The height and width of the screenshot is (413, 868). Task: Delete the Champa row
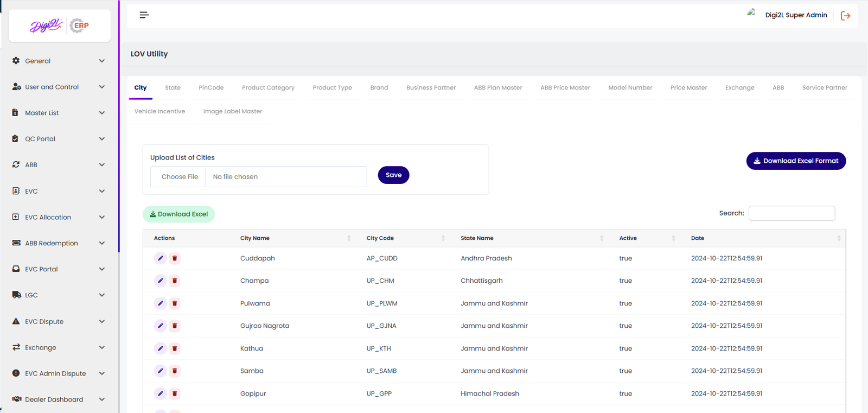tap(175, 281)
